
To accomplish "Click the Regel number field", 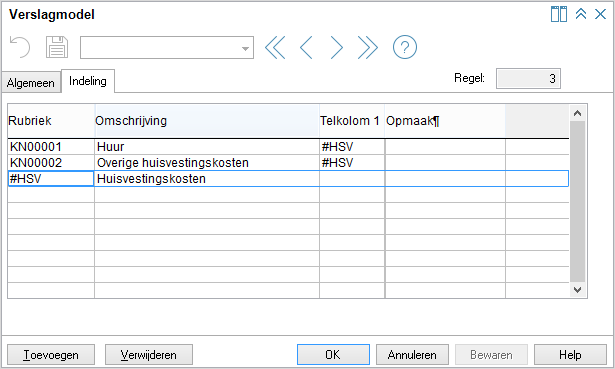I will (528, 78).
